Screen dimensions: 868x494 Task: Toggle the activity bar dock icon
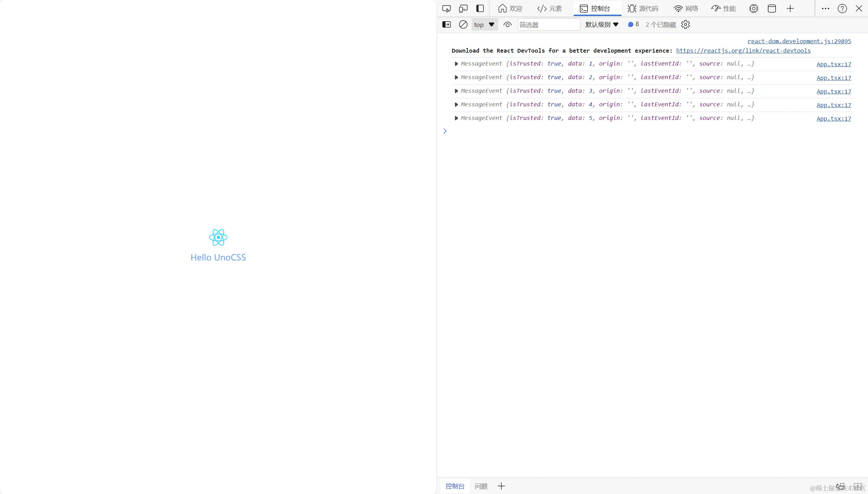pos(480,9)
